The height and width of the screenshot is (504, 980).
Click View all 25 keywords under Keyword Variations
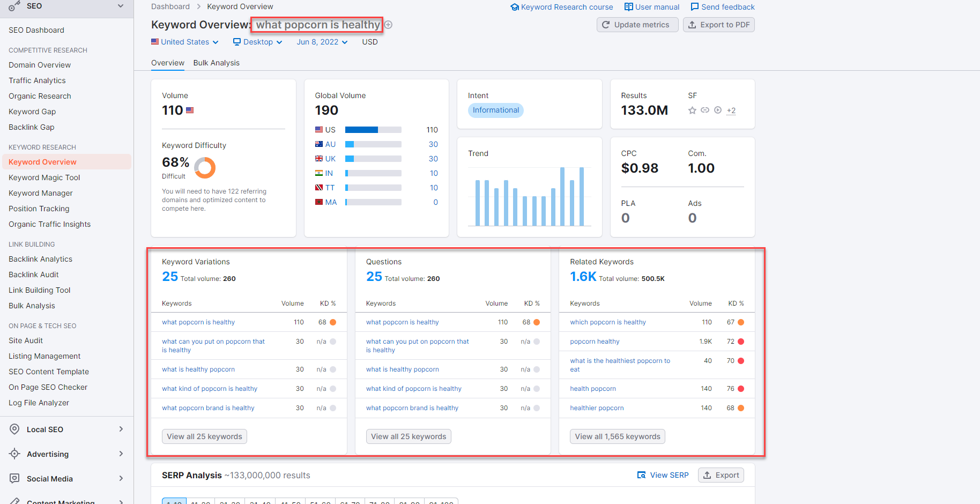click(x=204, y=436)
